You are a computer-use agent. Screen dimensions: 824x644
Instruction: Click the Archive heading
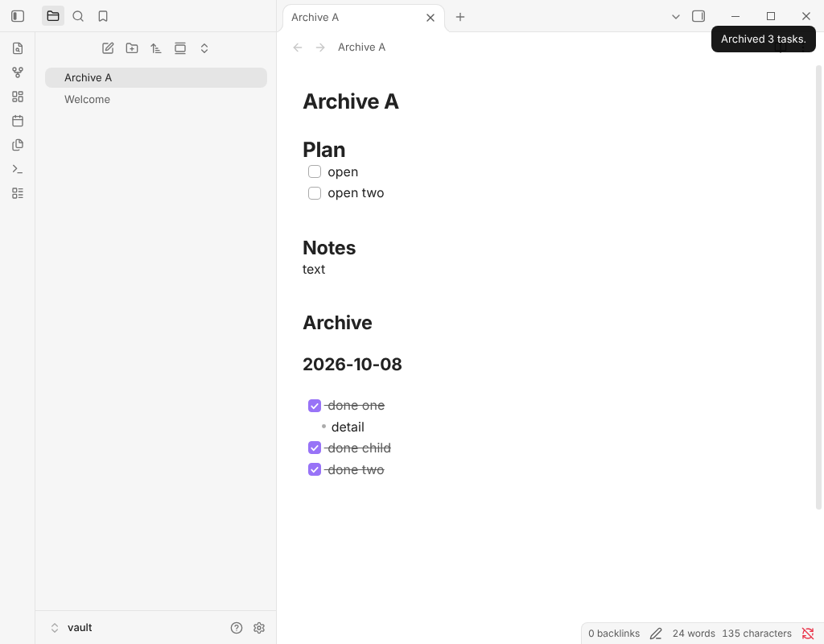click(x=337, y=323)
